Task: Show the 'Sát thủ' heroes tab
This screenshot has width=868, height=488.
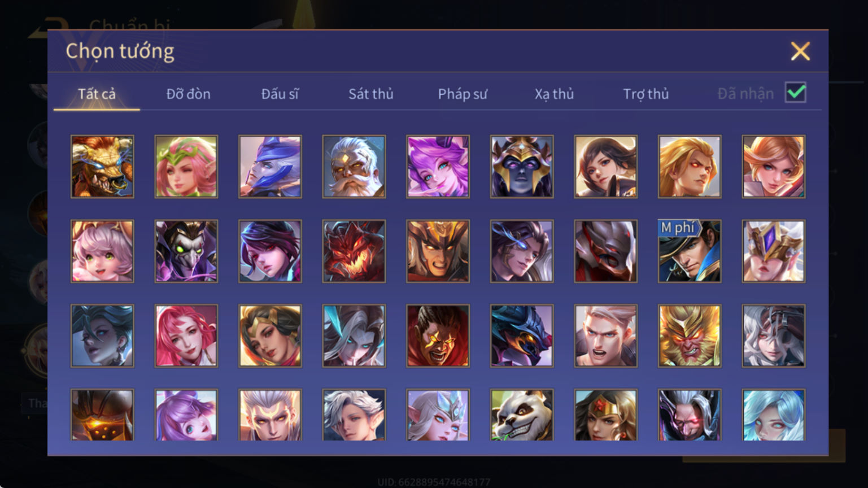Action: pos(370,94)
